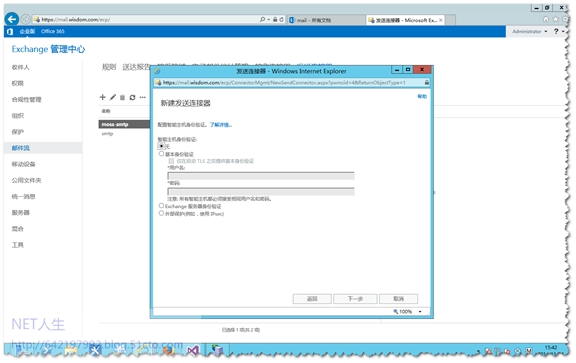Open 邮件流 in the left navigation
Screen dimensions: 576x363
click(21, 148)
